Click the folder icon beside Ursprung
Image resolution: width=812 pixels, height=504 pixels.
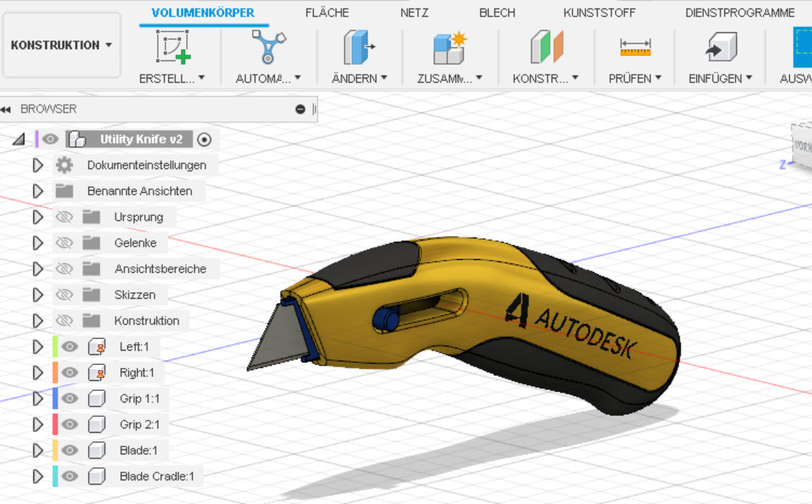coord(91,217)
